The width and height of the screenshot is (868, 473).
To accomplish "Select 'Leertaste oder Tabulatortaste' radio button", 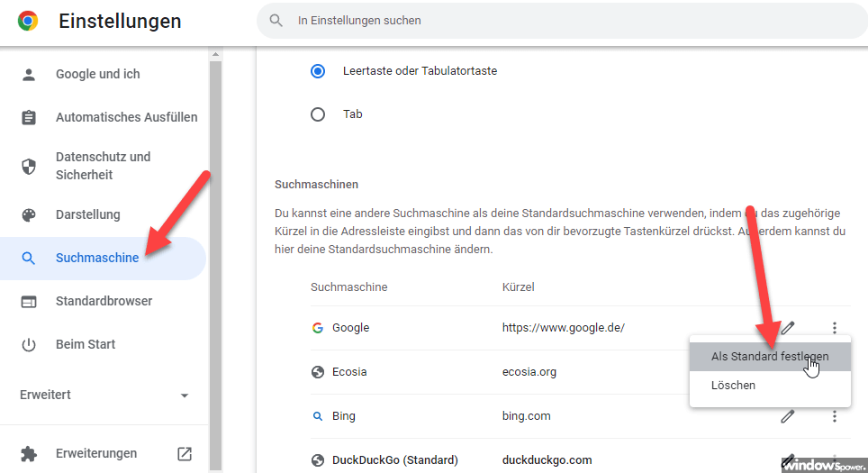I will [318, 71].
